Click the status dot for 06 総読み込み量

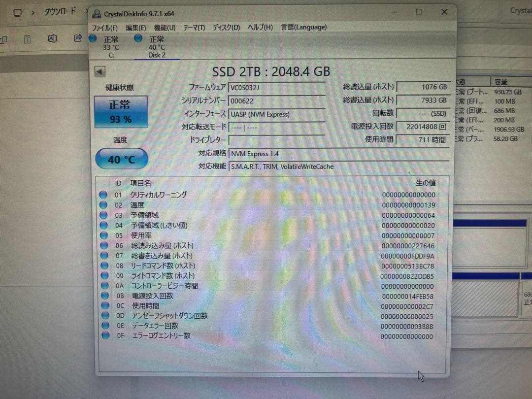click(x=104, y=245)
